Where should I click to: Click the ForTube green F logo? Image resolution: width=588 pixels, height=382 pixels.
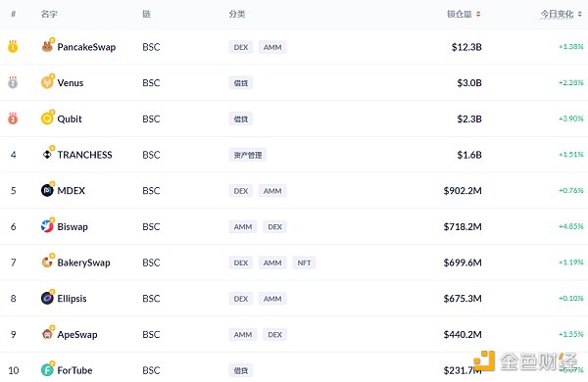(x=47, y=370)
